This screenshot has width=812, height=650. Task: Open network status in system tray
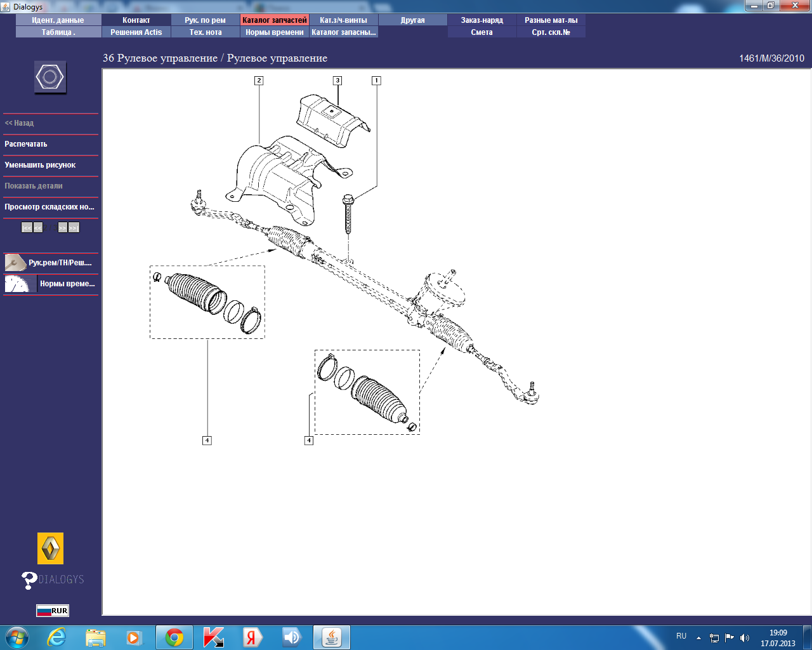714,638
